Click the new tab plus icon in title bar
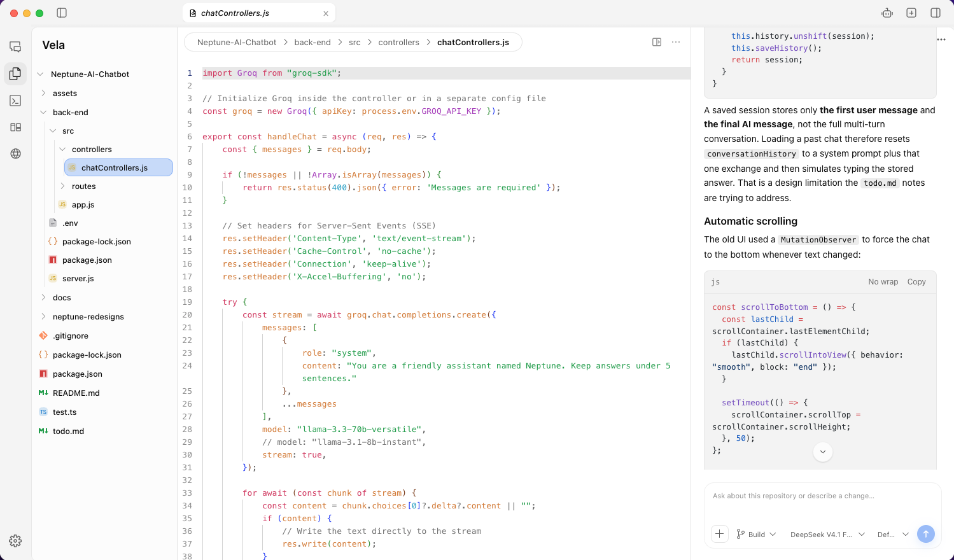954x560 pixels. point(911,13)
